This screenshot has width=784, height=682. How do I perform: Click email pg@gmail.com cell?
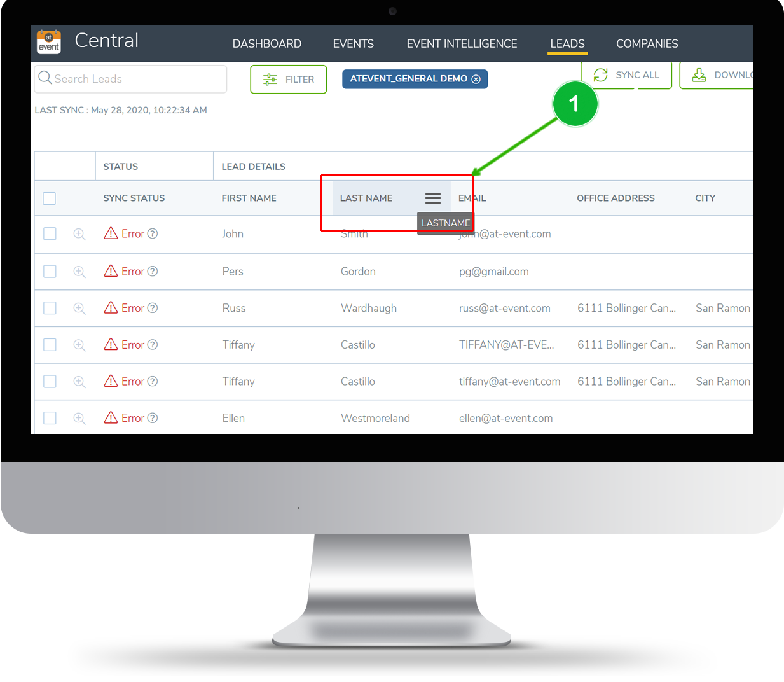(x=493, y=272)
